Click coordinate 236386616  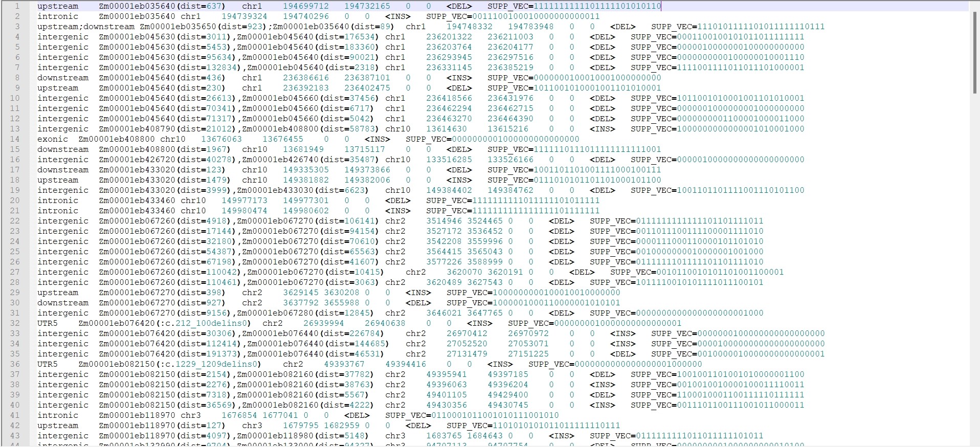click(x=306, y=78)
